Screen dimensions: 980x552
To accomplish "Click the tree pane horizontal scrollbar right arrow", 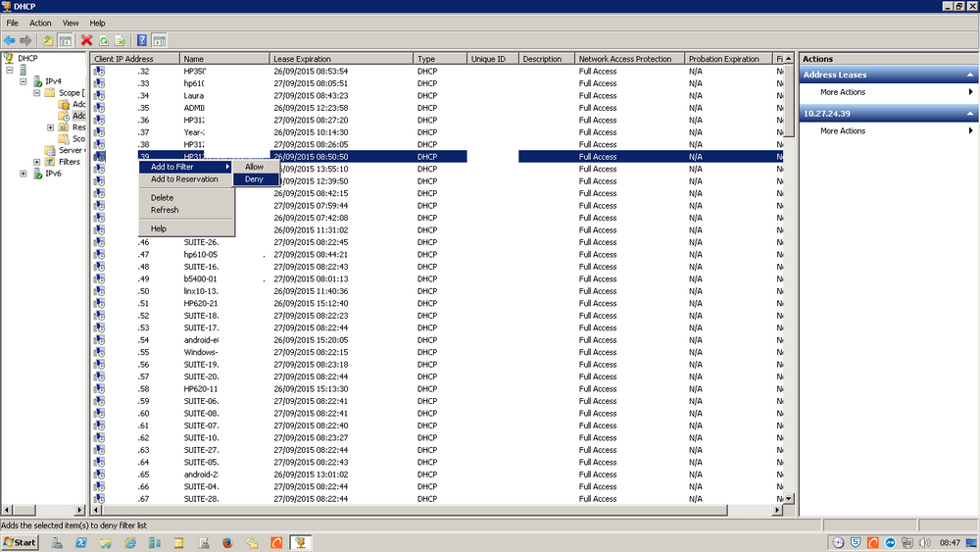I will pos(79,510).
